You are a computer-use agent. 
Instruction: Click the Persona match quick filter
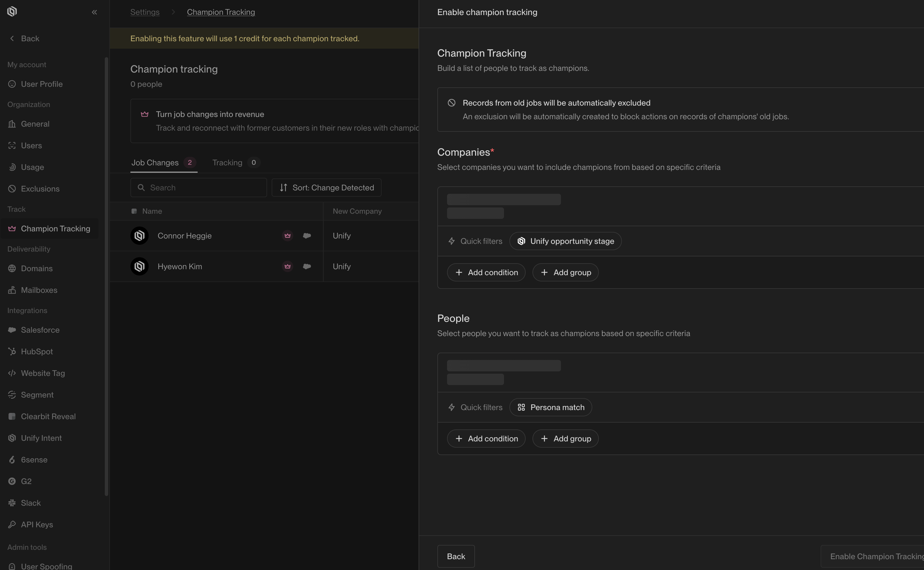click(x=551, y=407)
